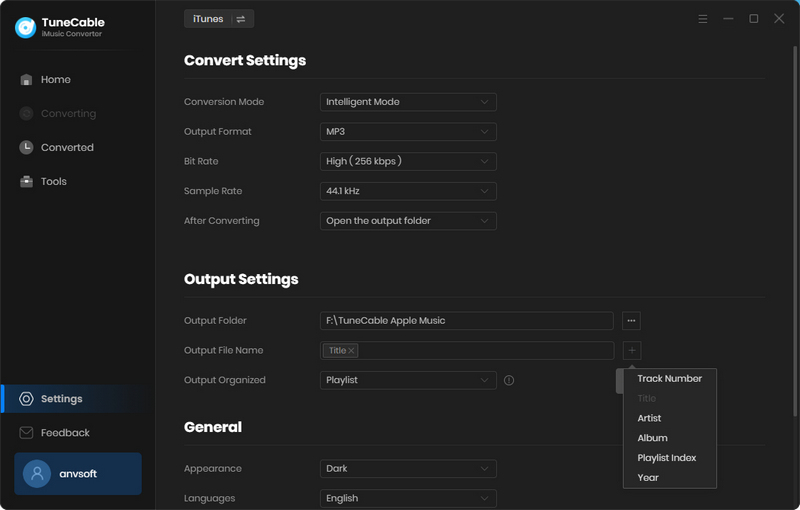Open the Appearance dropdown
800x510 pixels.
tap(408, 469)
